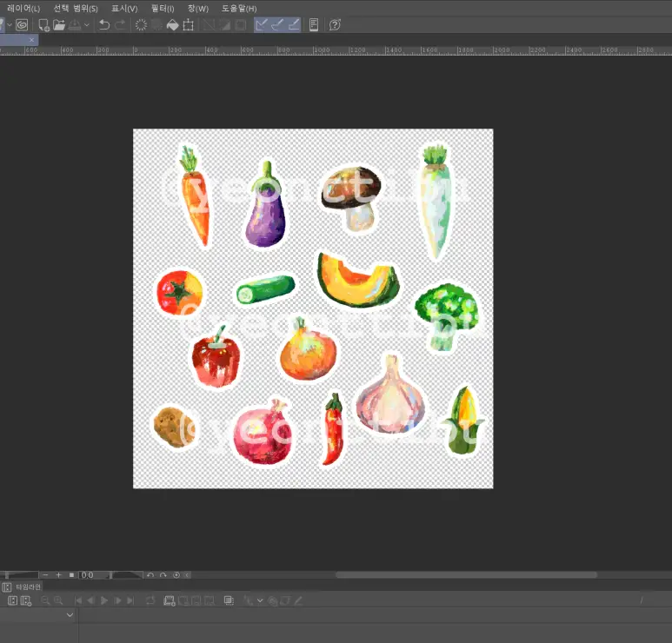This screenshot has height=643, width=672.
Task: Toggle snap to special ruler
Action: [277, 25]
